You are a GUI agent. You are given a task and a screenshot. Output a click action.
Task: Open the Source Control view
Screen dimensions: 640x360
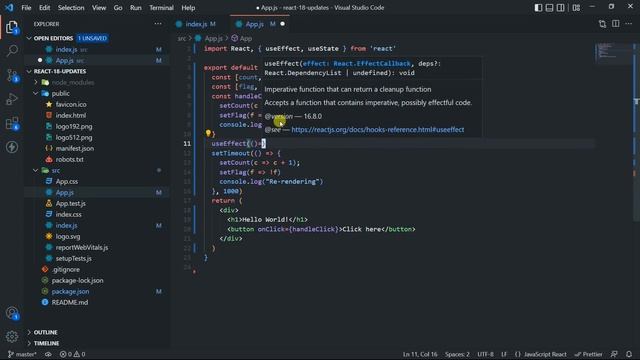12,75
